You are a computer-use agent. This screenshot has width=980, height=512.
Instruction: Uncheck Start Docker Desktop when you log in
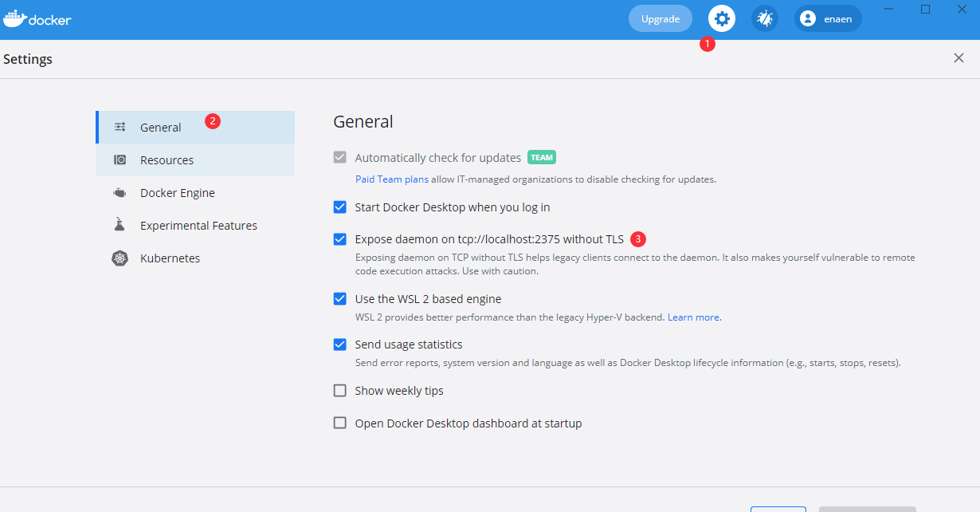tap(340, 207)
